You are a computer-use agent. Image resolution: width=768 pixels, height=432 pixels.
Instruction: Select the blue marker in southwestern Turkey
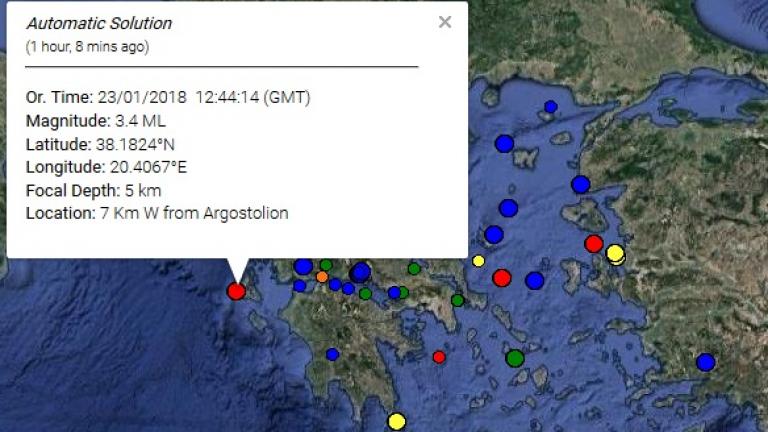click(x=706, y=362)
